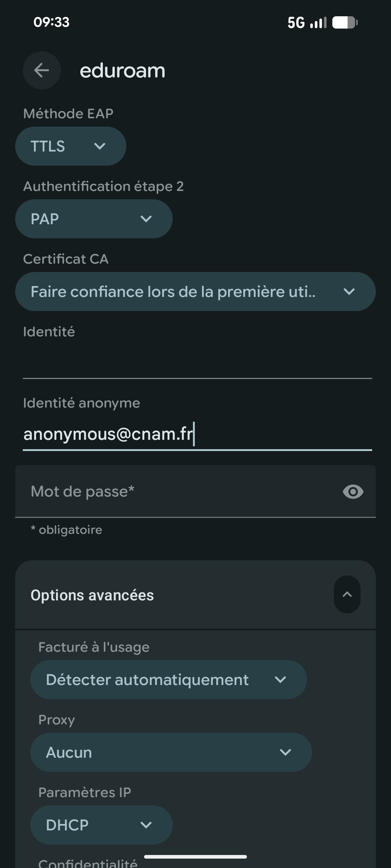Open the PAP authentication dropdown

coord(94,219)
